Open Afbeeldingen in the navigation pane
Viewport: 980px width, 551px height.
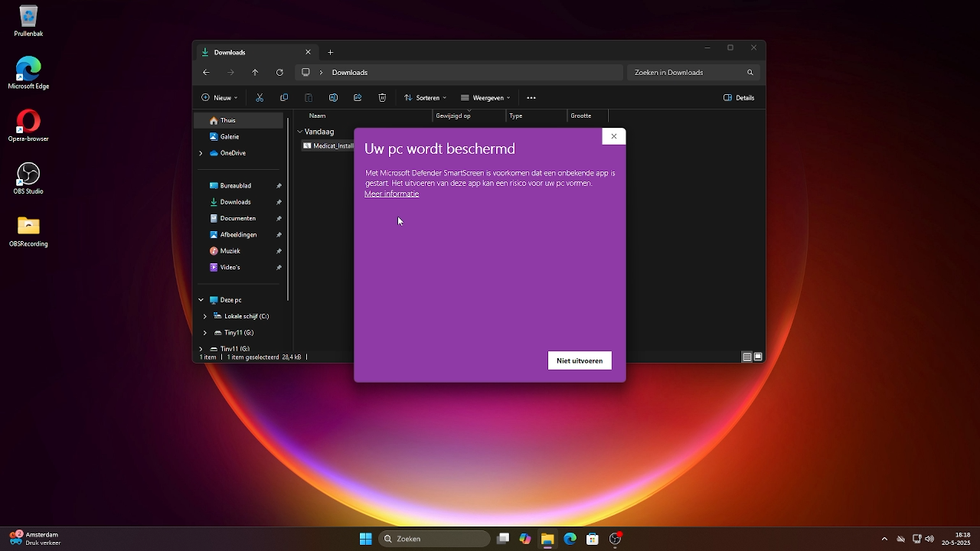click(x=238, y=234)
